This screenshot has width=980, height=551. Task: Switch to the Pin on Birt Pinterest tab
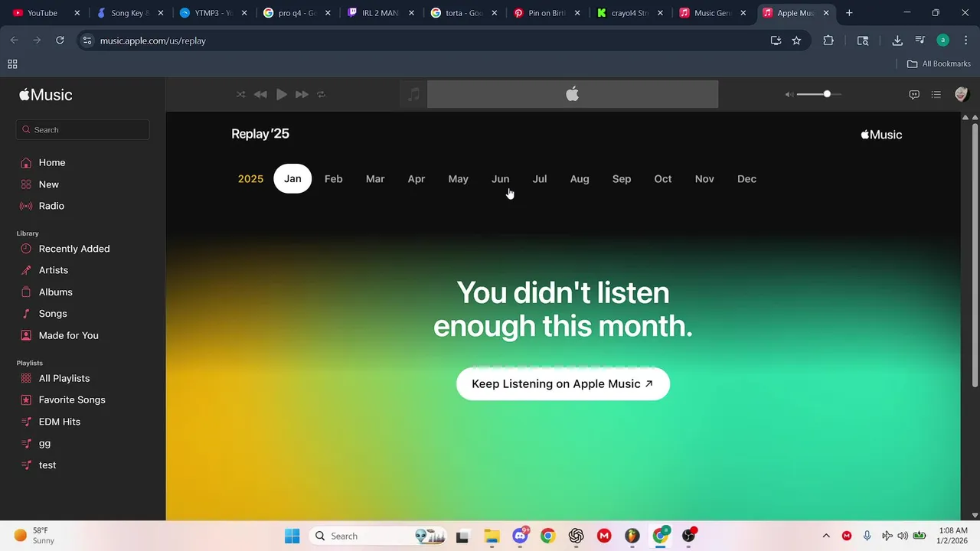(x=547, y=13)
